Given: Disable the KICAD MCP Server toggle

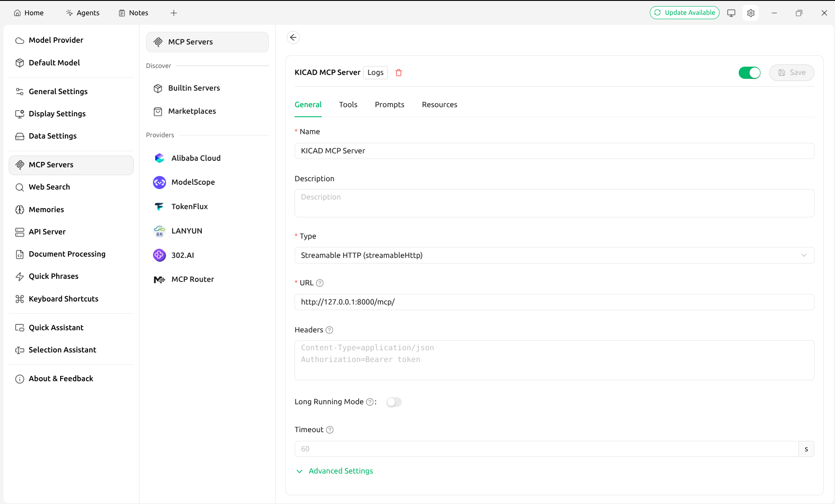Looking at the screenshot, I should pos(749,73).
